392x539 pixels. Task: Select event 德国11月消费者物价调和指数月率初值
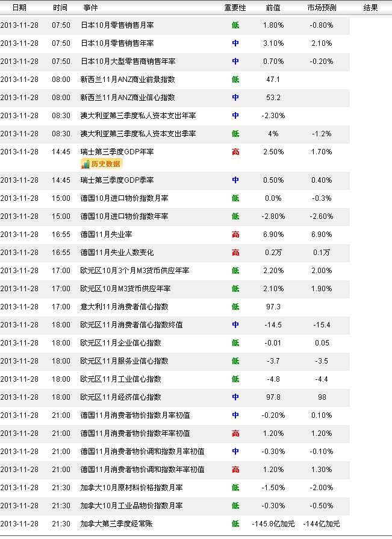(x=142, y=452)
